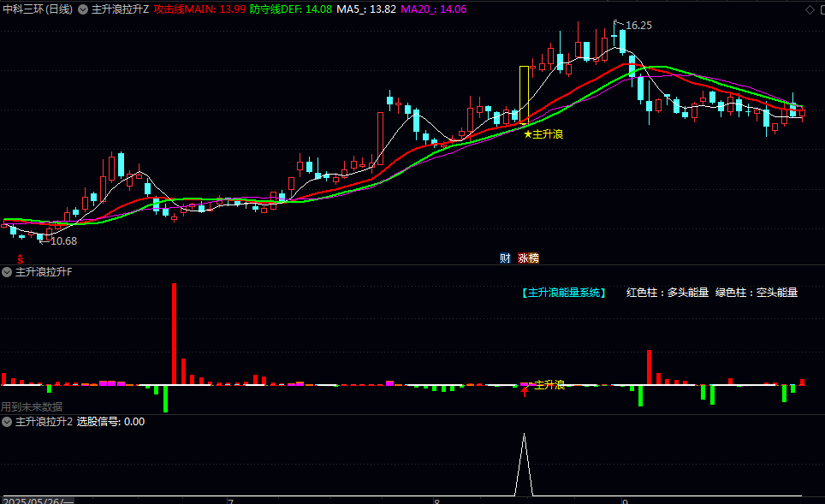The height and width of the screenshot is (504, 825).
Task: Click the red up arrow in energy panel
Action: [525, 392]
